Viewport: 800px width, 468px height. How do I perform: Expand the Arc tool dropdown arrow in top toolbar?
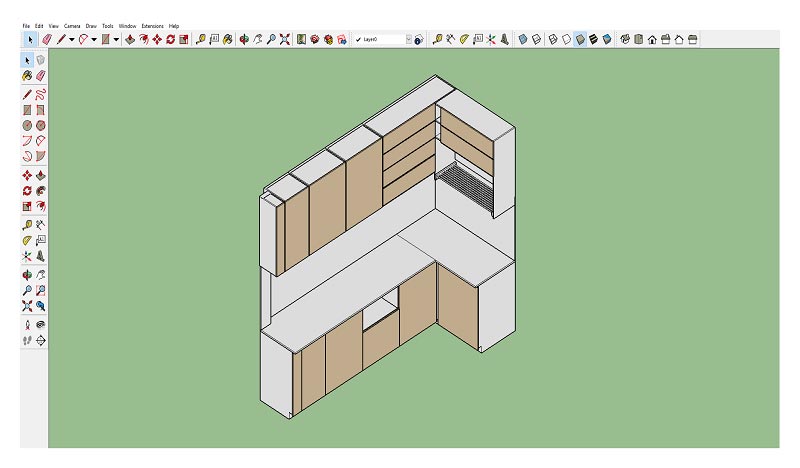(x=94, y=39)
